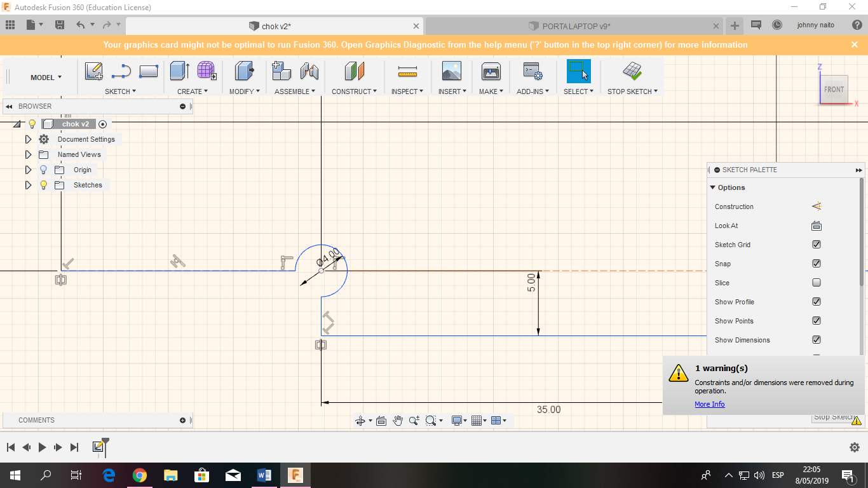The width and height of the screenshot is (868, 488).
Task: Click the Insert image icon
Action: tap(452, 71)
